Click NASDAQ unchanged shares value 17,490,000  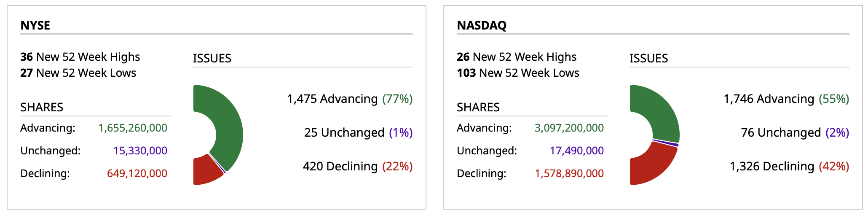click(576, 151)
